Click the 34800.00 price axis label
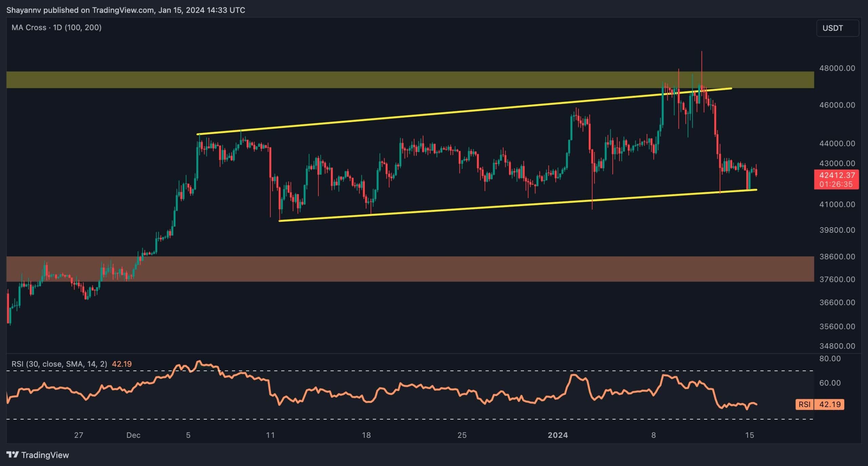Screen dimensions: 868x466 [837, 346]
